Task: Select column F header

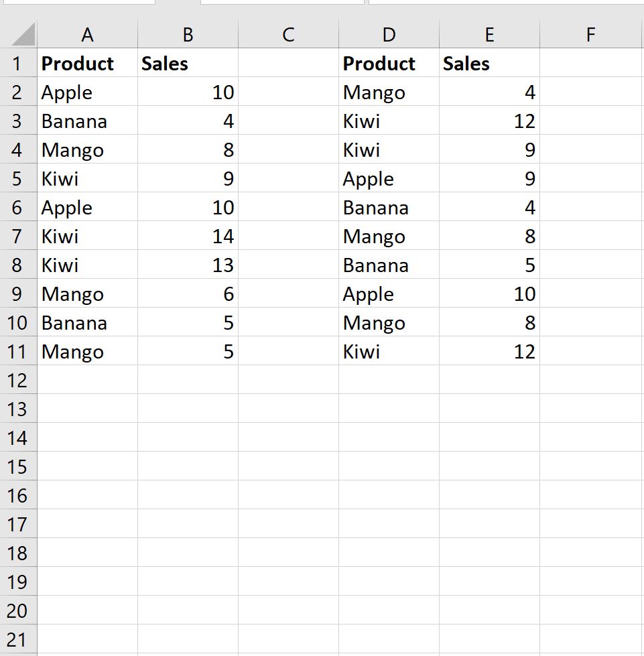Action: [x=590, y=34]
